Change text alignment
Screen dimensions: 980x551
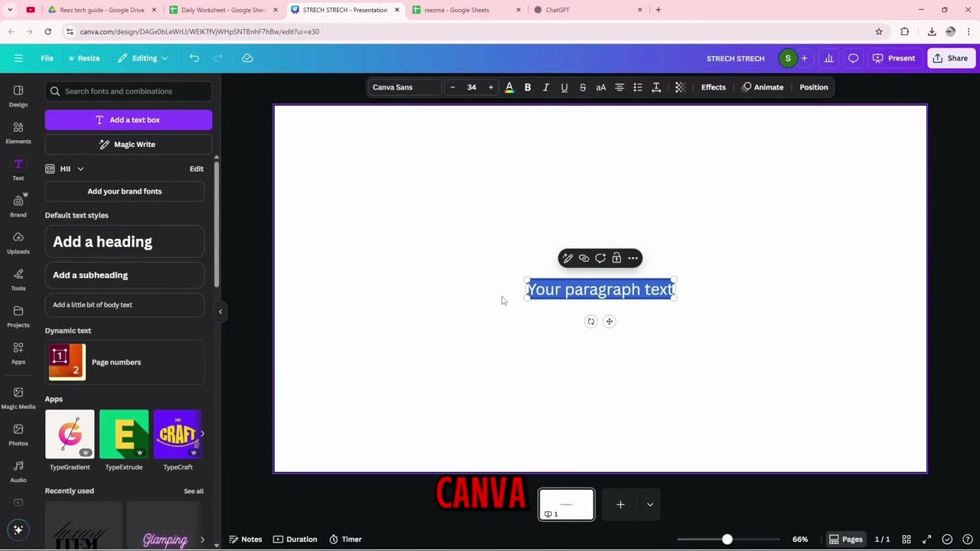pyautogui.click(x=619, y=87)
